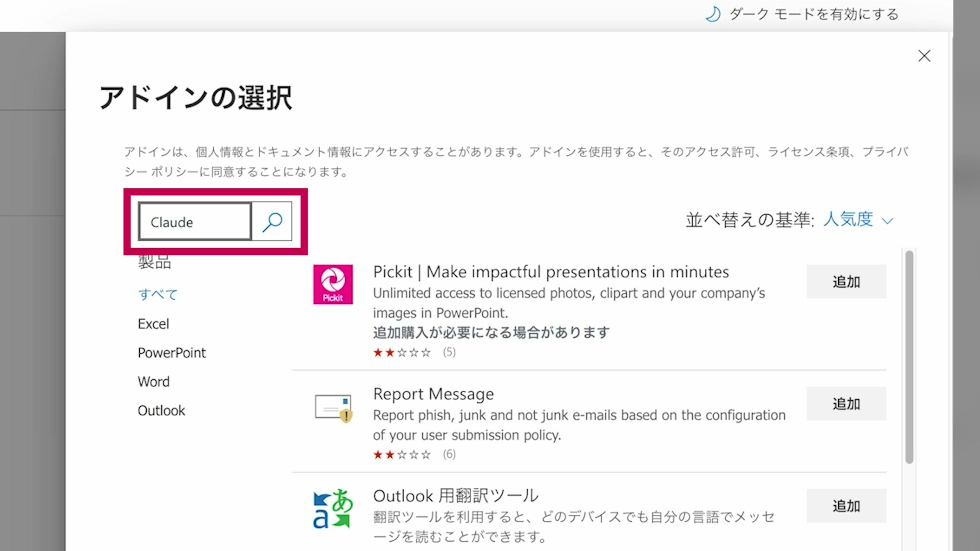This screenshot has height=551, width=980.
Task: Filter add-ins by Outlook
Action: click(161, 410)
